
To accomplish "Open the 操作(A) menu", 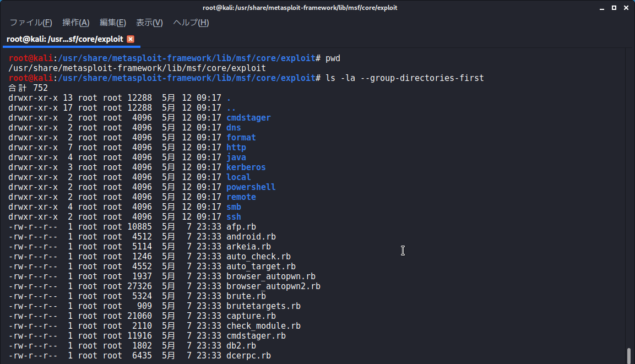I will [x=76, y=23].
